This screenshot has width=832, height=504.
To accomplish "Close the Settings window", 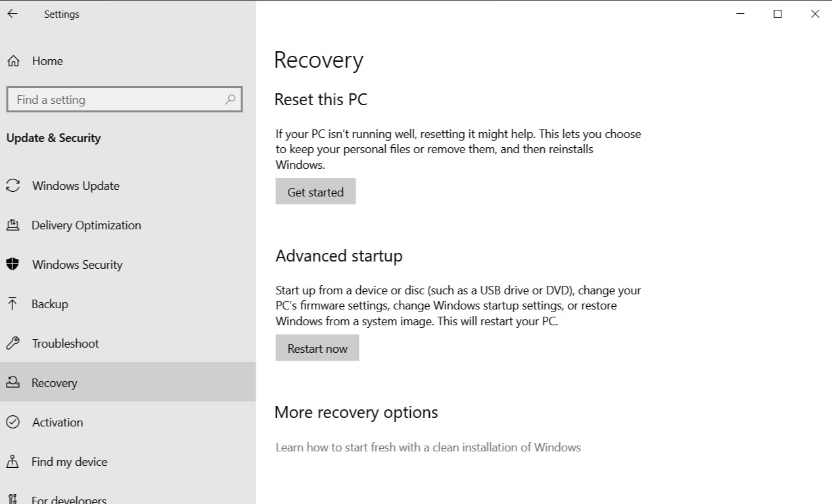I will (815, 14).
